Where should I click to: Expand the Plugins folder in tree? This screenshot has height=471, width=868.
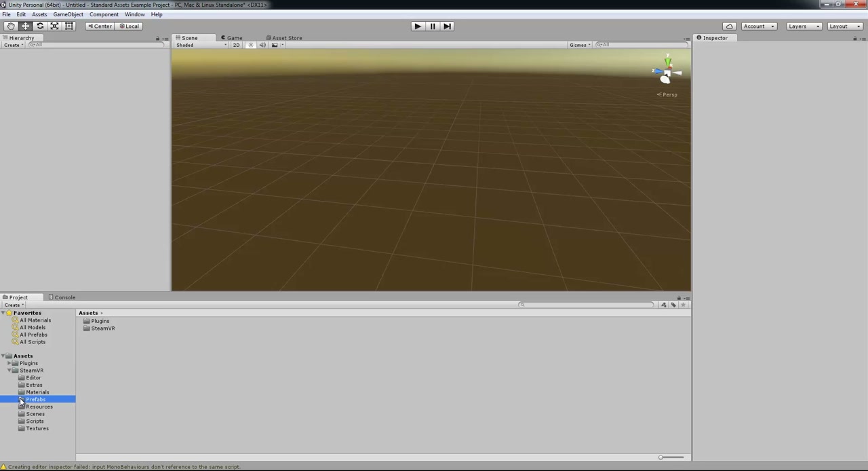(x=9, y=363)
